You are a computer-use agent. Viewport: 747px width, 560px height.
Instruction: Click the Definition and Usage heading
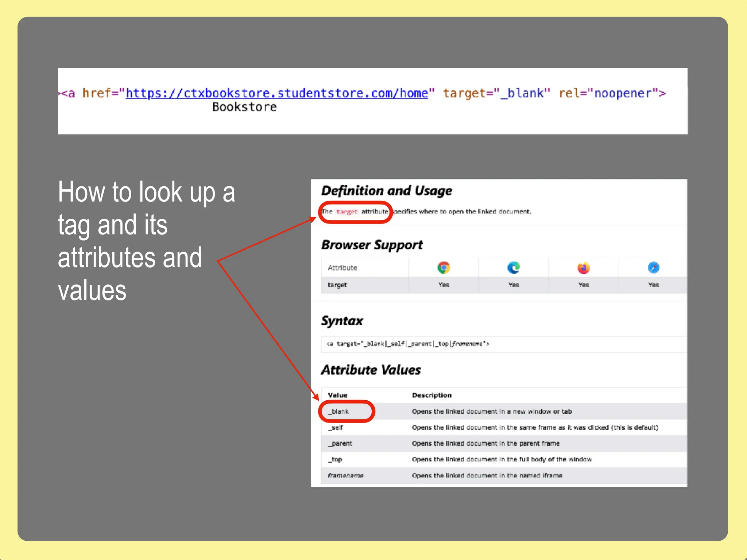(387, 191)
